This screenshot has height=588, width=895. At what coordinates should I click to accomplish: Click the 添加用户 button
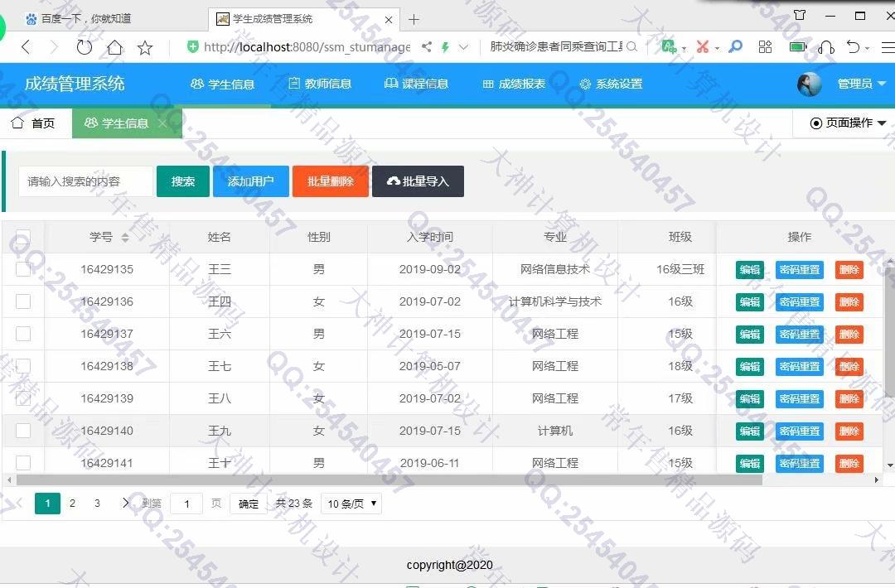(x=250, y=181)
